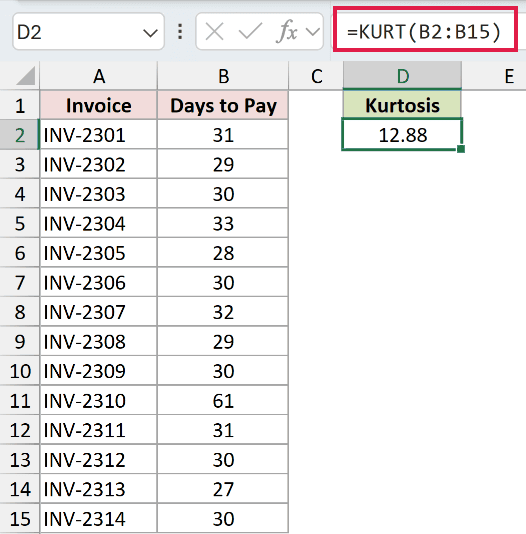This screenshot has width=526, height=534.
Task: Select row 2 header
Action: point(20,135)
